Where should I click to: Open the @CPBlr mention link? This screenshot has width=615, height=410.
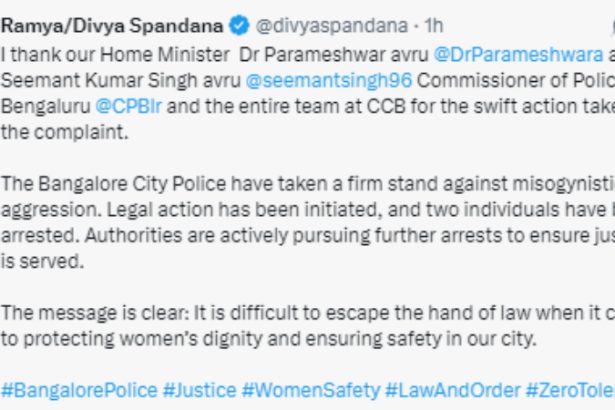point(128,106)
